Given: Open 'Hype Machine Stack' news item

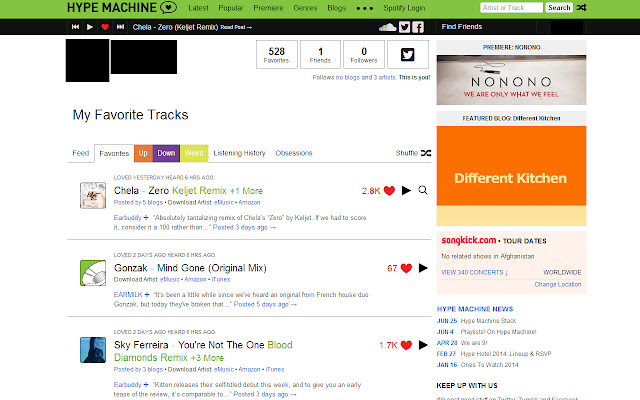Looking at the screenshot, I should tap(489, 321).
